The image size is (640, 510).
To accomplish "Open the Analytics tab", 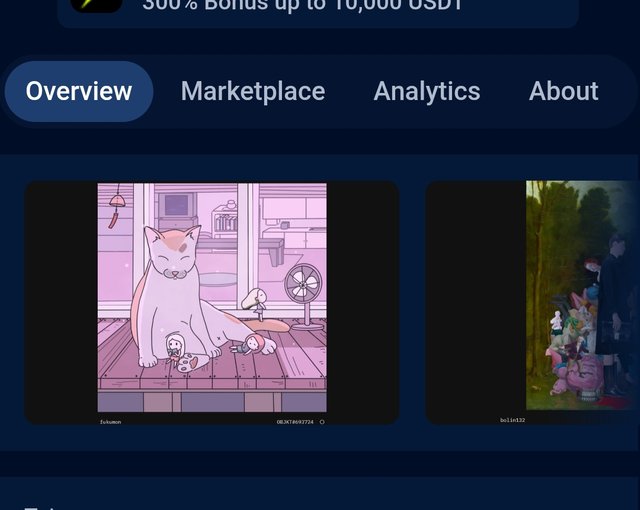I will coord(427,91).
